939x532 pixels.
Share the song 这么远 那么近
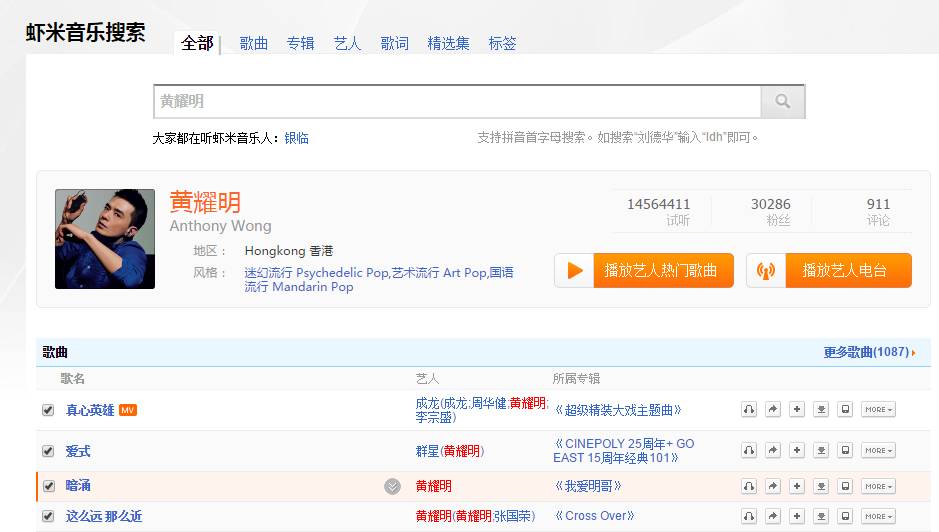[773, 516]
